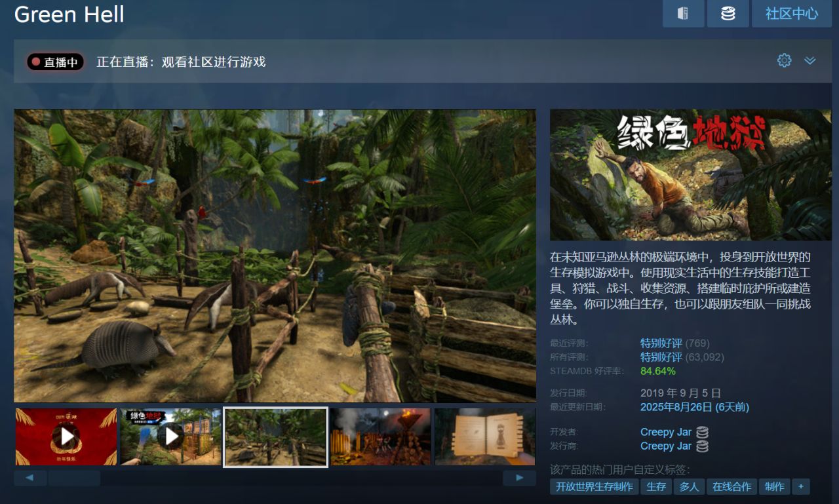Click the database icon next to developer Creepy Jar

tap(702, 432)
